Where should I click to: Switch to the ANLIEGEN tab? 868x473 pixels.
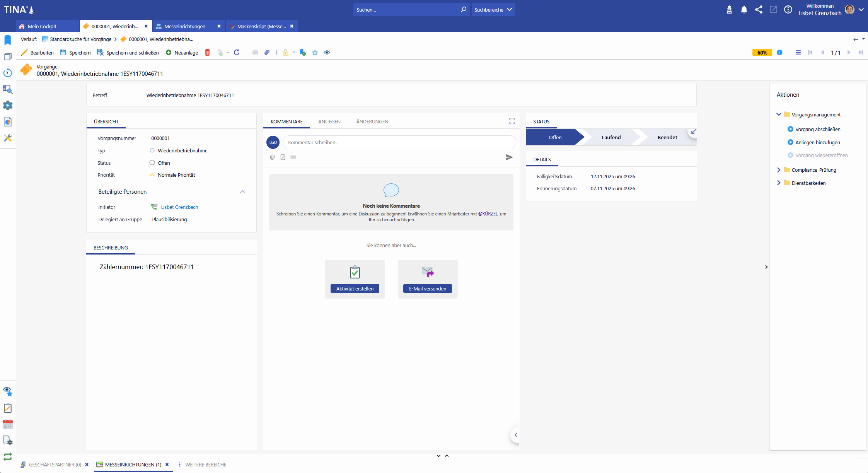(x=329, y=121)
